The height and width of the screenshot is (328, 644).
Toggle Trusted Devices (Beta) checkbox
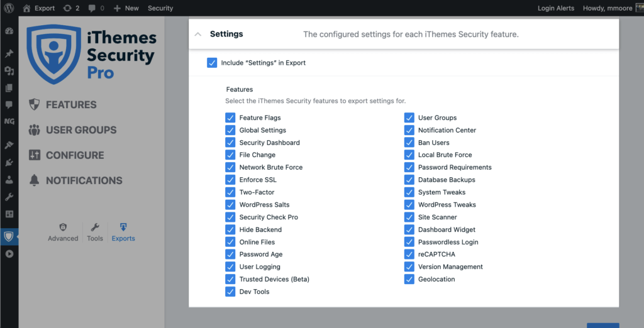(230, 279)
